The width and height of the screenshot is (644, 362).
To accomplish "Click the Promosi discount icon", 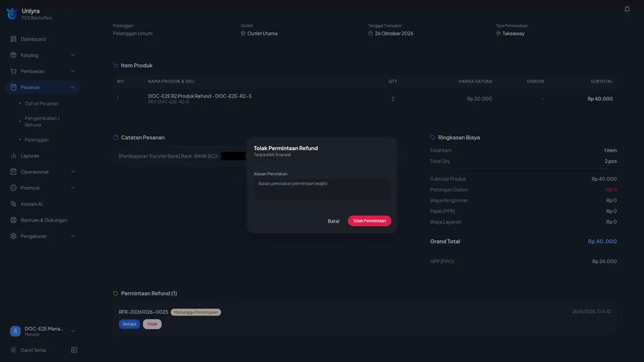I will (13, 188).
